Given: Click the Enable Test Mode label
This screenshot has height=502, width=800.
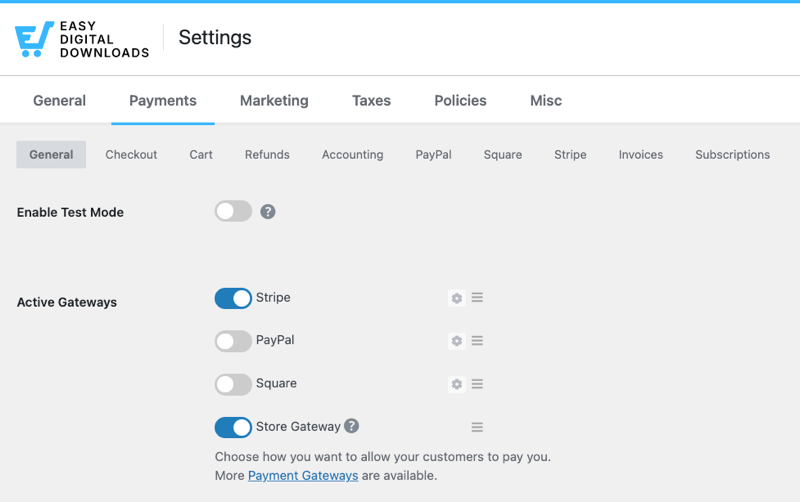Looking at the screenshot, I should 70,212.
